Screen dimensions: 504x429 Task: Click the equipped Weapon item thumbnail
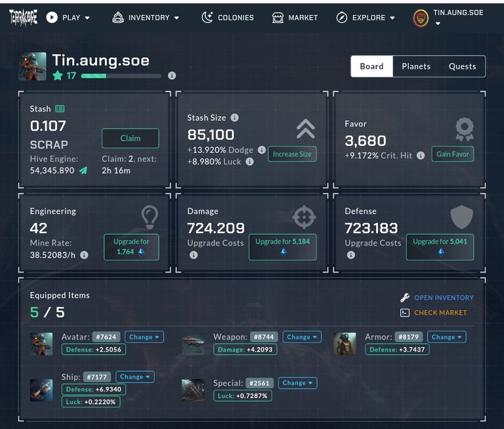click(193, 344)
